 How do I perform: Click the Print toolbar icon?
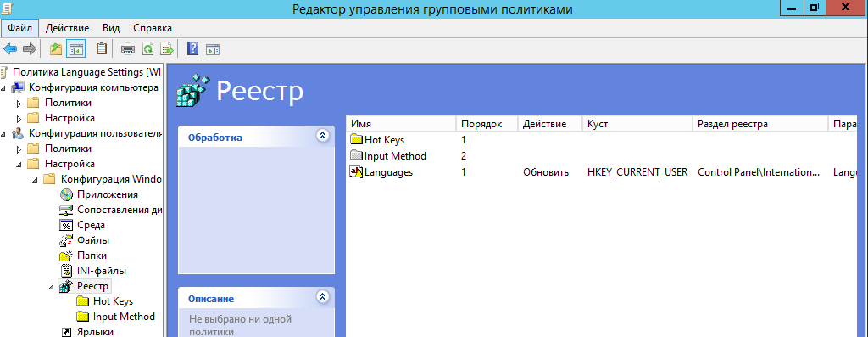point(128,48)
